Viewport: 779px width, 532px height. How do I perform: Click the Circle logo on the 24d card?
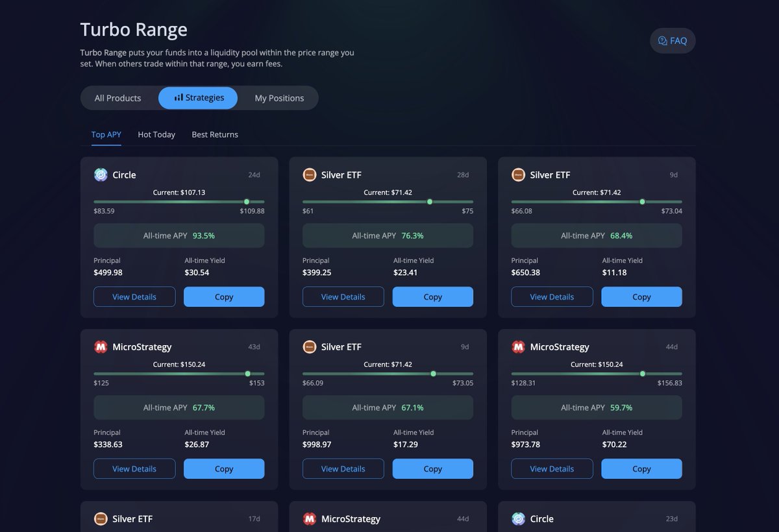[x=101, y=175]
